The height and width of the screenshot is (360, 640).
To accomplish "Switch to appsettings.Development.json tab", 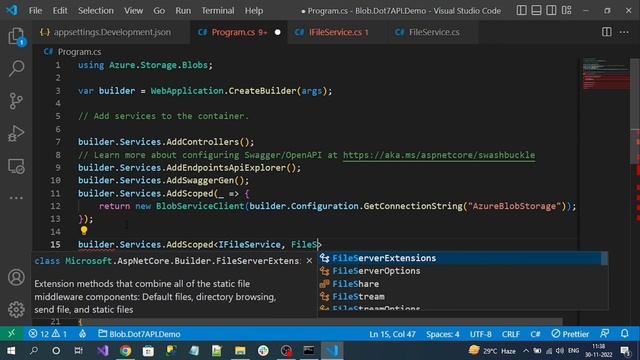I will coord(111,32).
